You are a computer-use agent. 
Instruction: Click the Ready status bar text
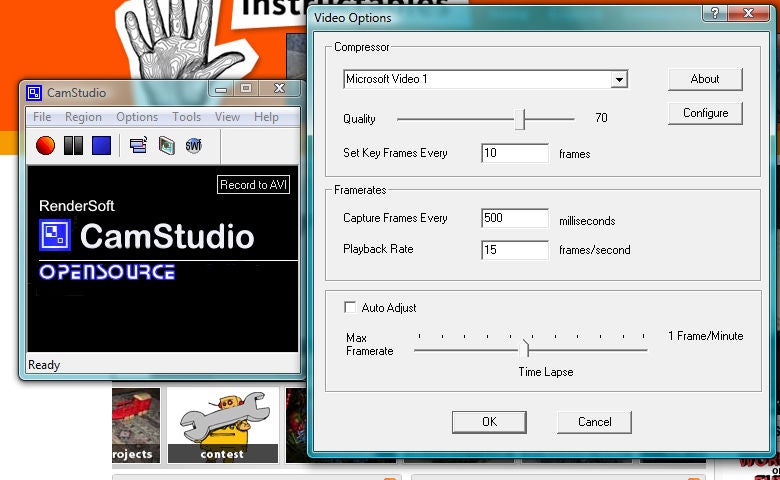44,365
